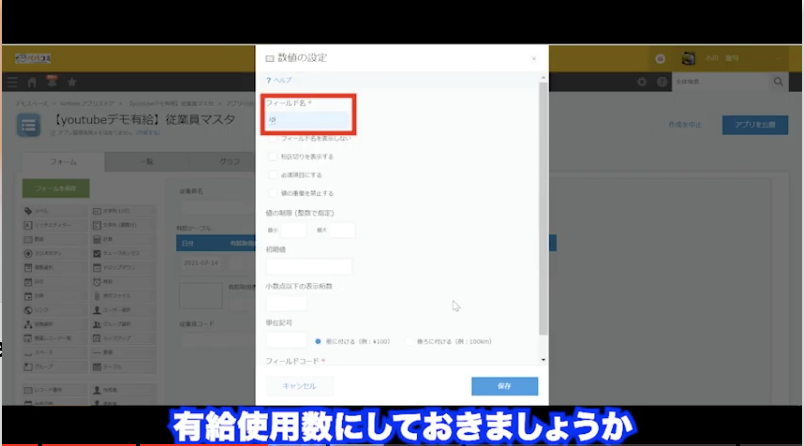The height and width of the screenshot is (446, 804).
Task: Click the キャンセル button
Action: (300, 386)
